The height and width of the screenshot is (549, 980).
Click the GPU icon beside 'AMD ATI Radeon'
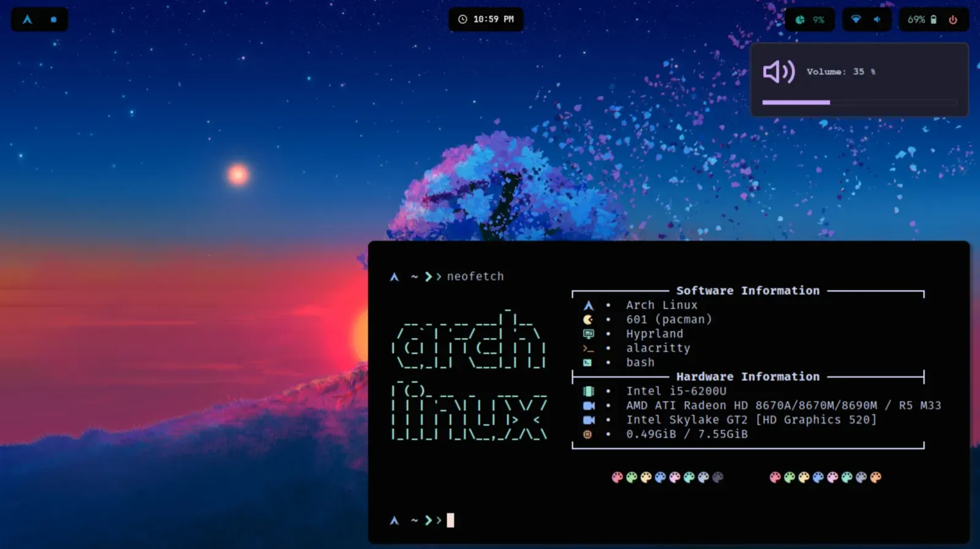coord(589,405)
